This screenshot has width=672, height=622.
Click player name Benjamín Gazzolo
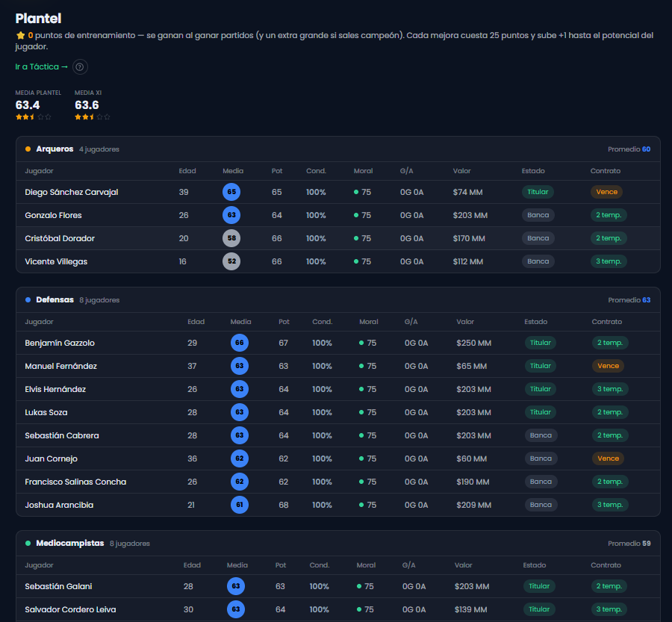(60, 343)
